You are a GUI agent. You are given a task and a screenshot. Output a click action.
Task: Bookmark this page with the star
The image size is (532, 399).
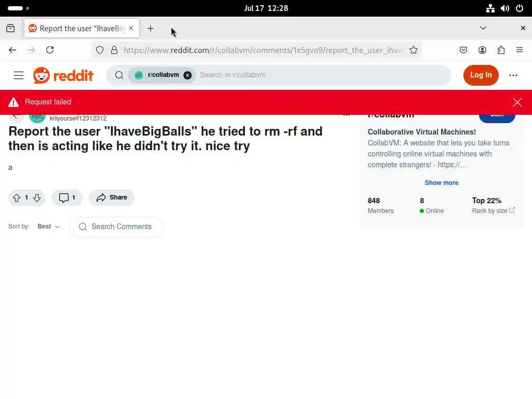pos(413,50)
